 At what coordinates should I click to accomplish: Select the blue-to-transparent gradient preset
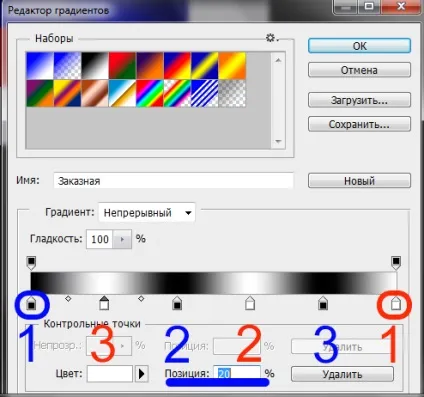click(67, 66)
